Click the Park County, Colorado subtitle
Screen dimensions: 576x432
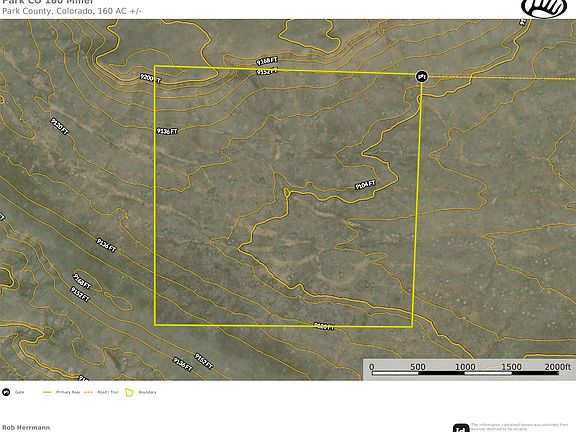point(72,11)
